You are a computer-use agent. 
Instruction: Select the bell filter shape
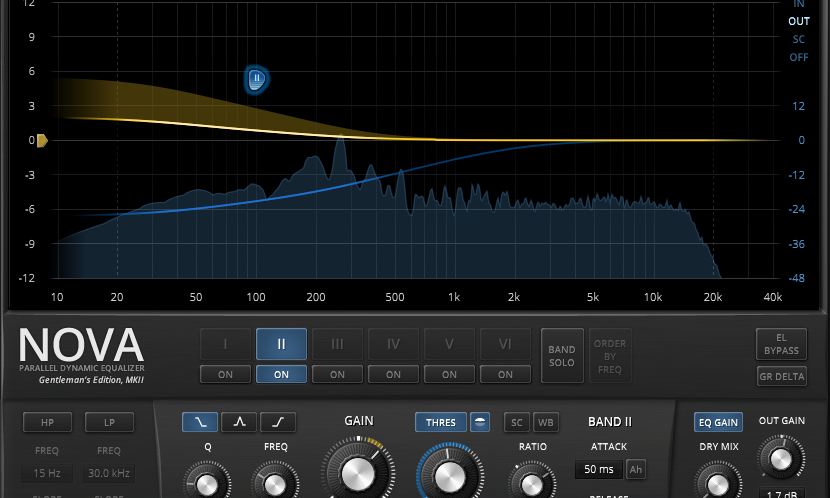click(x=238, y=422)
